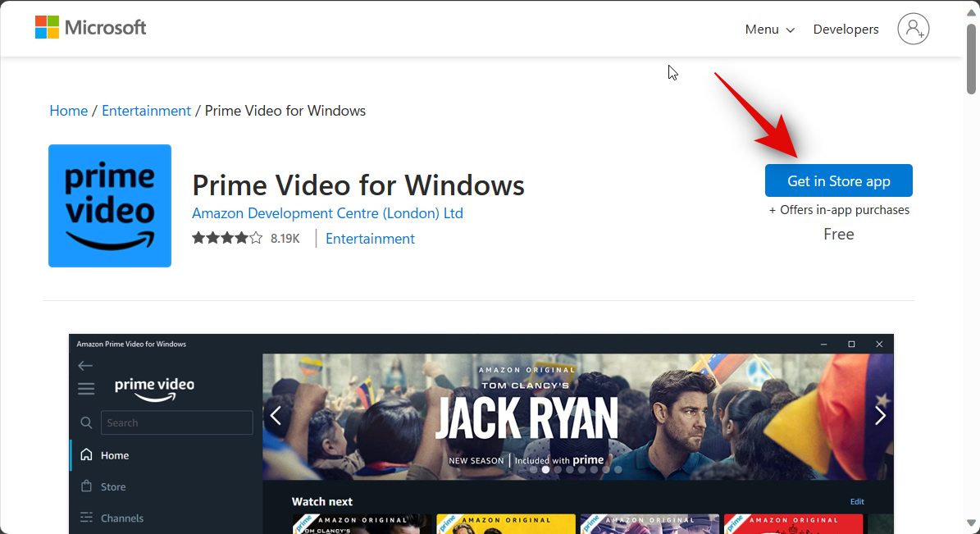980x534 pixels.
Task: Click the Home icon in Prime Video sidebar
Action: 87,455
